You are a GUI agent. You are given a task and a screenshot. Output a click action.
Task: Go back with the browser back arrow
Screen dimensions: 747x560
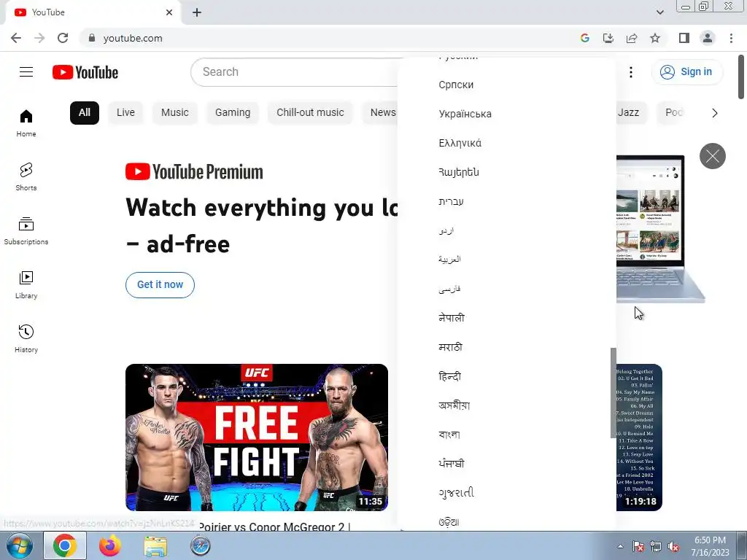pyautogui.click(x=16, y=38)
